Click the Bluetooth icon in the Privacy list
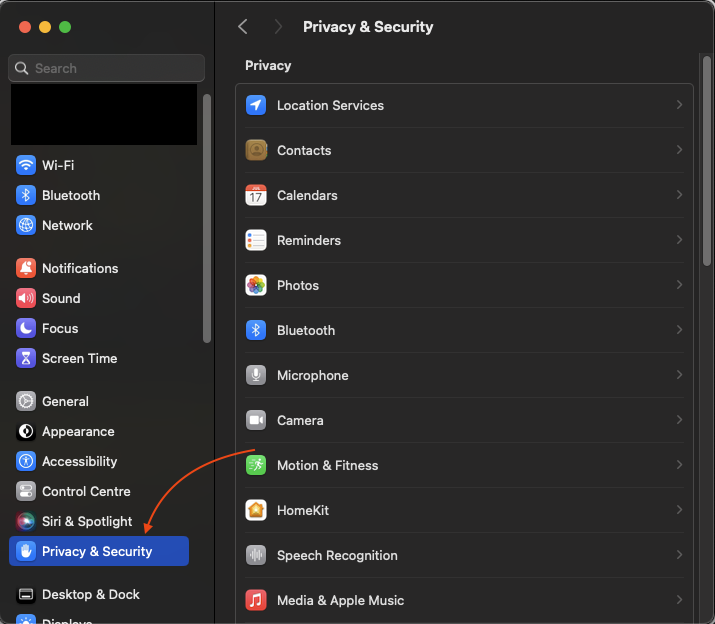Viewport: 715px width, 624px height. (256, 330)
